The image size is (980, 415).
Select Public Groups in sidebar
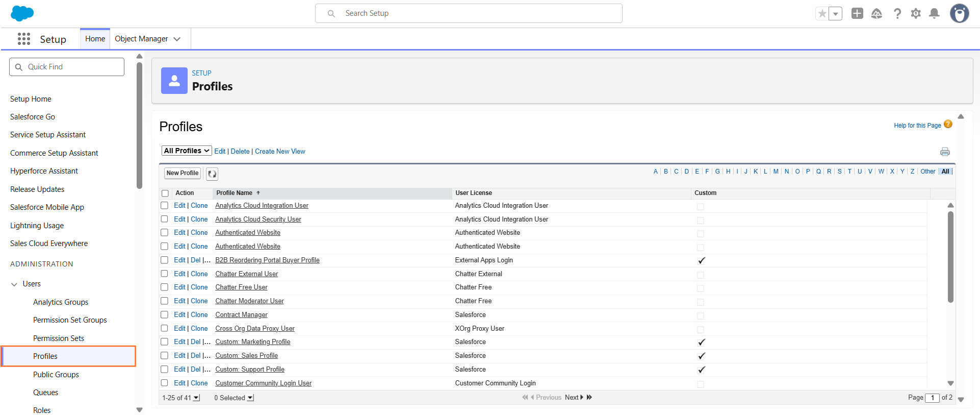[x=56, y=375]
